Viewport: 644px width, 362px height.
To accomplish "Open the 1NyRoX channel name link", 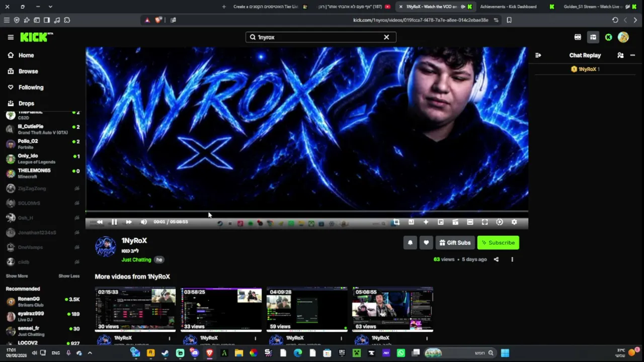I will 134,241.
